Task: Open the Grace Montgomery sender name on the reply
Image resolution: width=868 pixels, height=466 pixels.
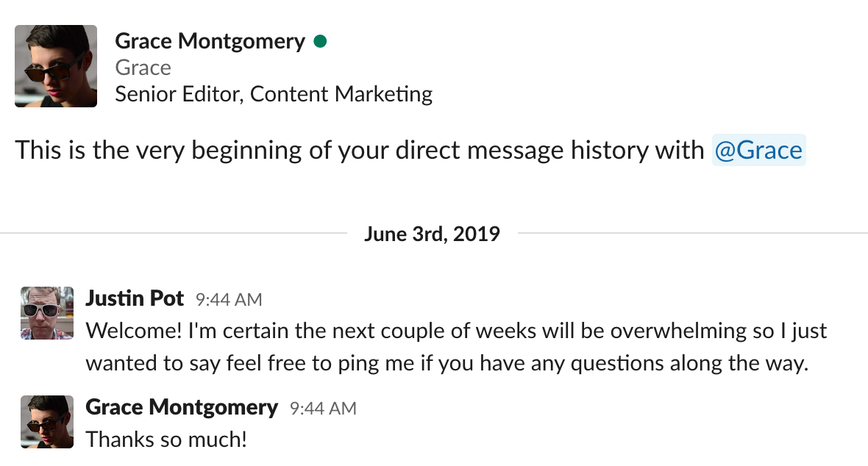Action: (x=182, y=407)
